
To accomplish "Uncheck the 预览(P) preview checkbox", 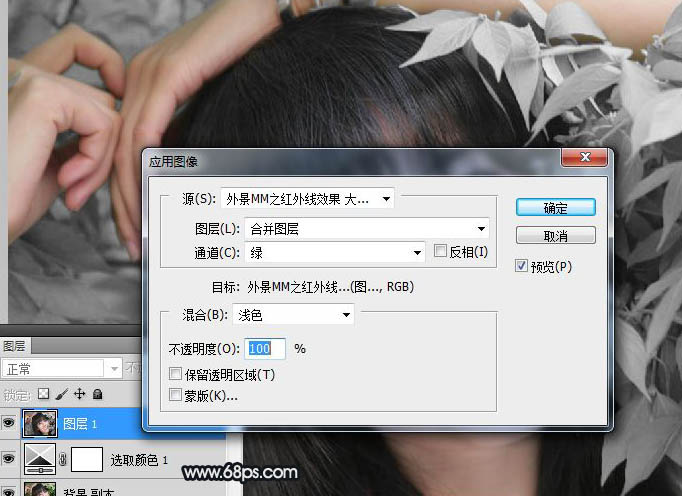I will [522, 266].
